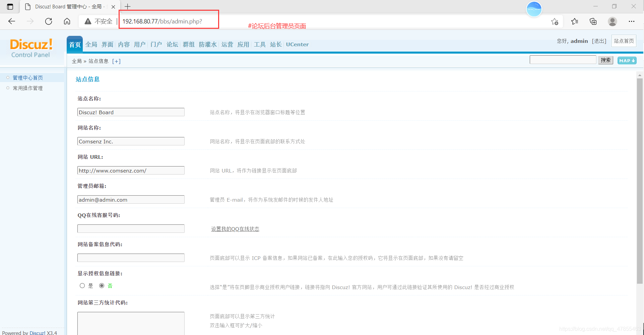Open the 内容 menu
Viewport: 644px width, 335px height.
click(124, 45)
